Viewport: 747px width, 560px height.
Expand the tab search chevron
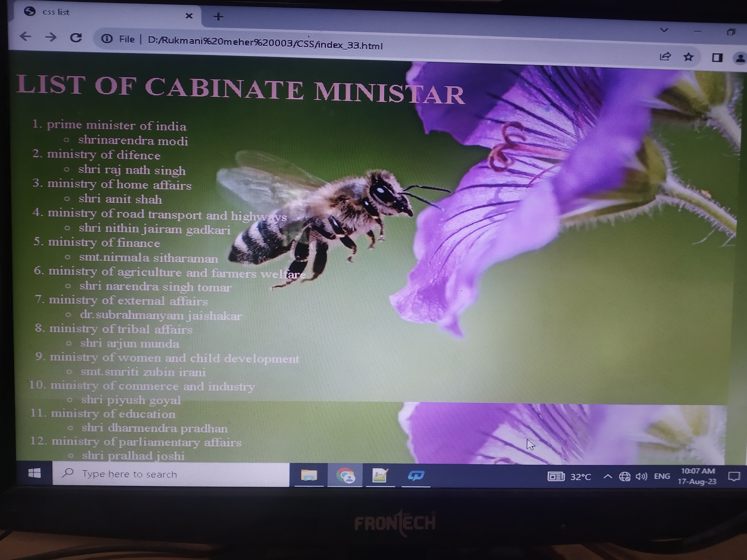coord(664,30)
